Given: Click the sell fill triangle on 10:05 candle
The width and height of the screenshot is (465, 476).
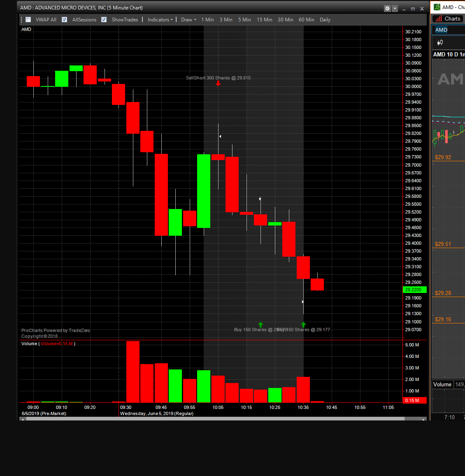Looking at the screenshot, I should (220, 137).
